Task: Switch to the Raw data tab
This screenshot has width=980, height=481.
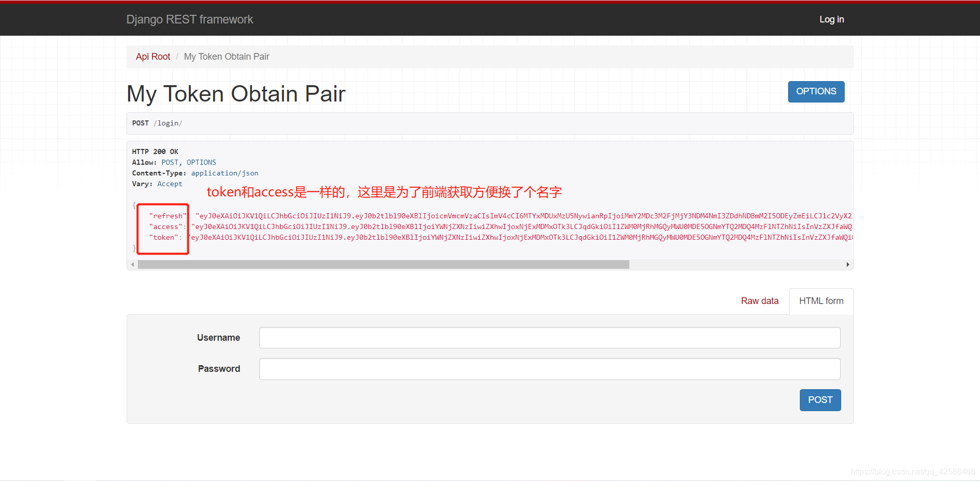Action: coord(759,301)
